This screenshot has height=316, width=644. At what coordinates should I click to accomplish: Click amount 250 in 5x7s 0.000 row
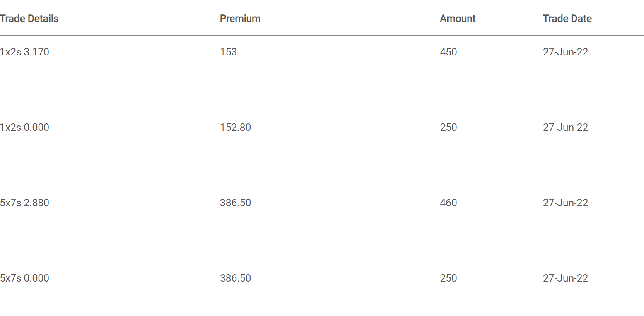[x=449, y=278]
